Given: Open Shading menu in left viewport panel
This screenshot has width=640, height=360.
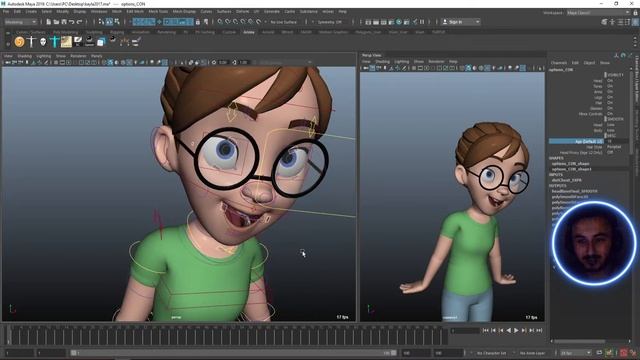Looking at the screenshot, I should 24,56.
